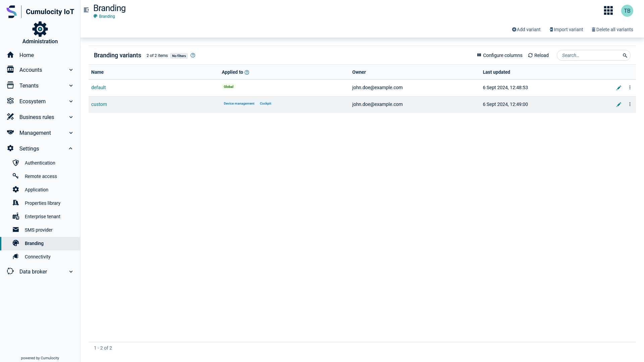Collapse the Settings menu chevron
Screen dimensions: 644x362
[x=71, y=148]
